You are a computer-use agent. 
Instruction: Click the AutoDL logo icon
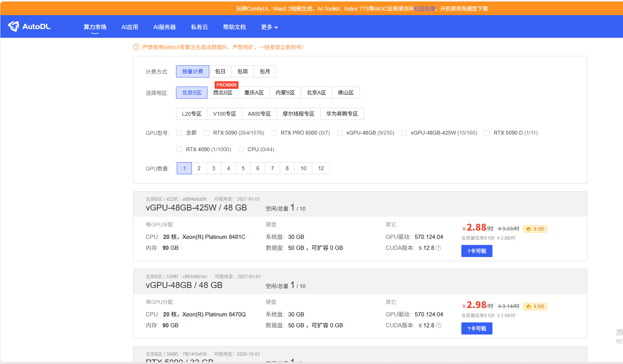click(14, 26)
